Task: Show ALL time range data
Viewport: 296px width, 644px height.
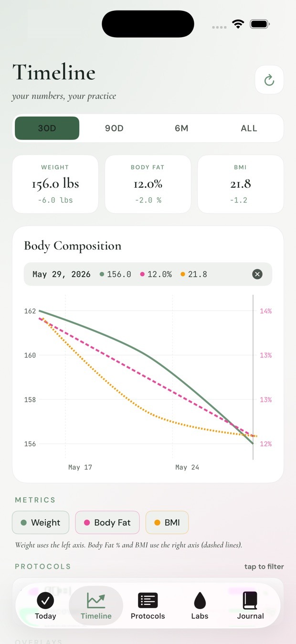Action: (x=249, y=128)
